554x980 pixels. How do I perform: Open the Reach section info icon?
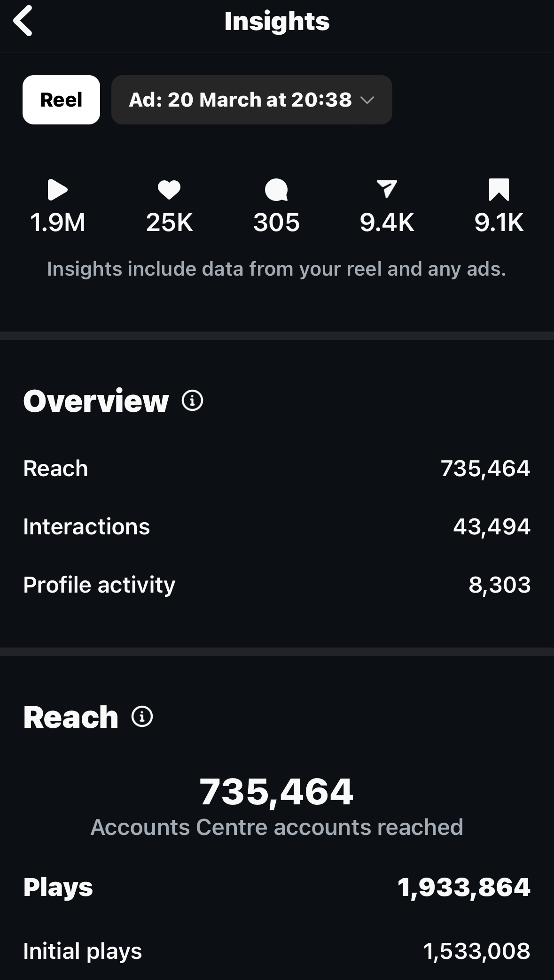coord(142,717)
